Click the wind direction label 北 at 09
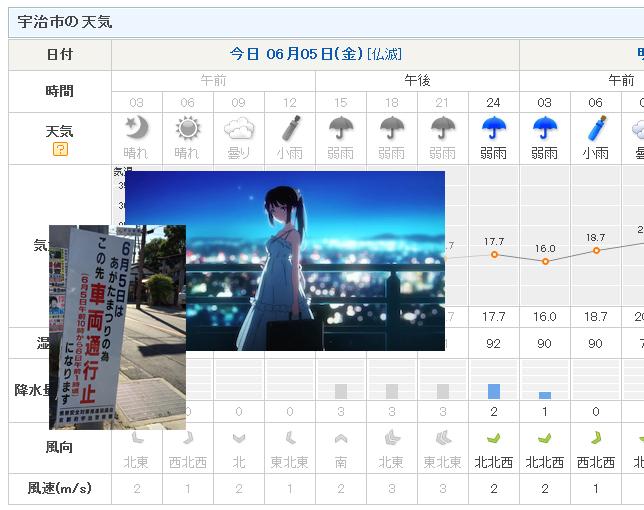644x510 pixels. [x=239, y=462]
